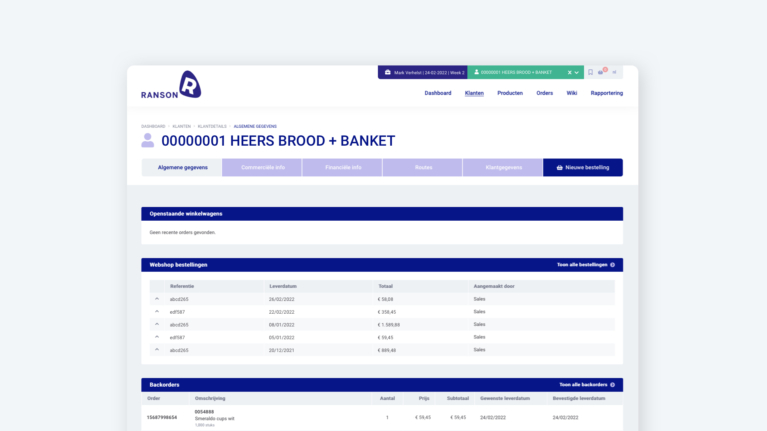Viewport: 767px width, 431px height.
Task: Click the Totaal column header
Action: tap(385, 286)
